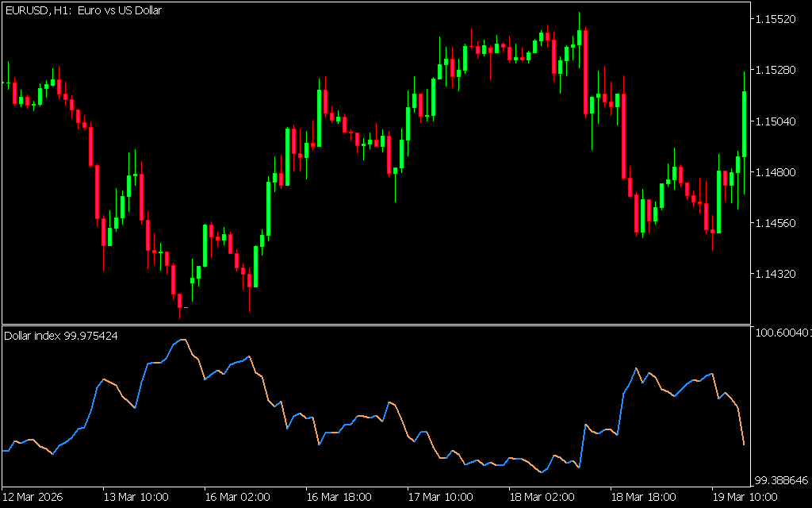This screenshot has height=508, width=812.
Task: Select the 13 Mar 10:00 time label
Action: tap(136, 497)
